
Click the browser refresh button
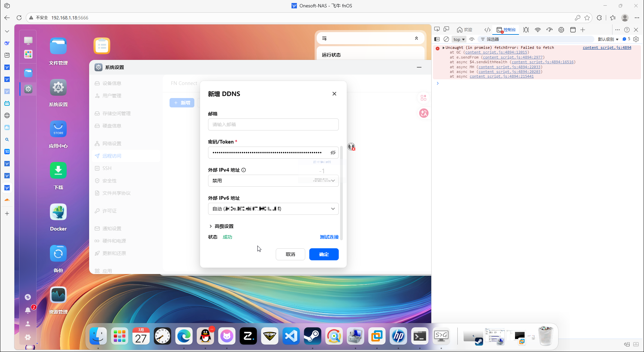coord(19,18)
